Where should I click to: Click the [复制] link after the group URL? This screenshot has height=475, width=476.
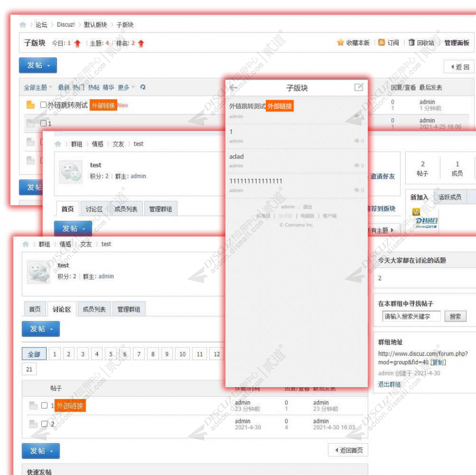(438, 362)
